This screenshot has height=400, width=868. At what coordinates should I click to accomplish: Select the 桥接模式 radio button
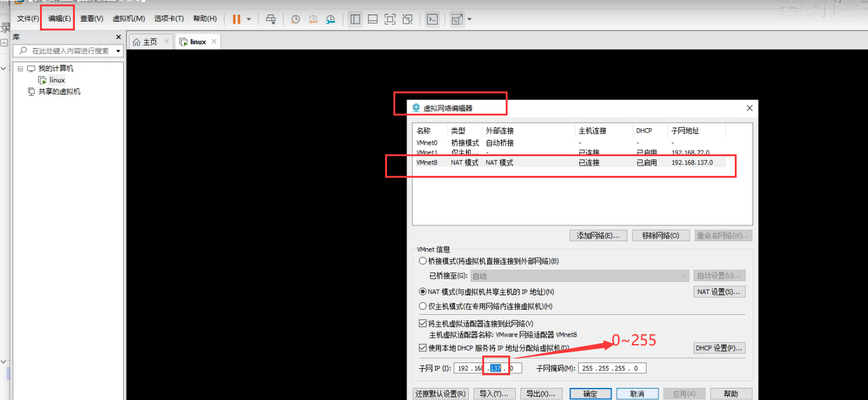tap(423, 261)
